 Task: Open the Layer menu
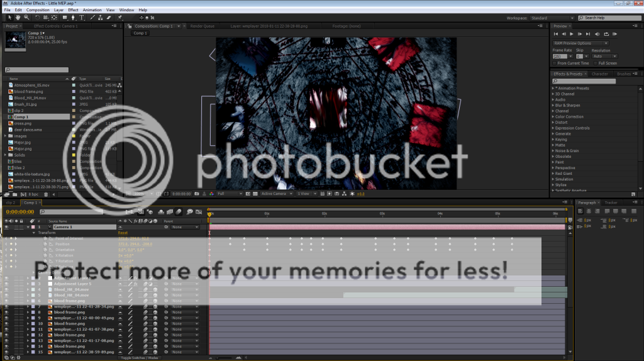point(58,10)
